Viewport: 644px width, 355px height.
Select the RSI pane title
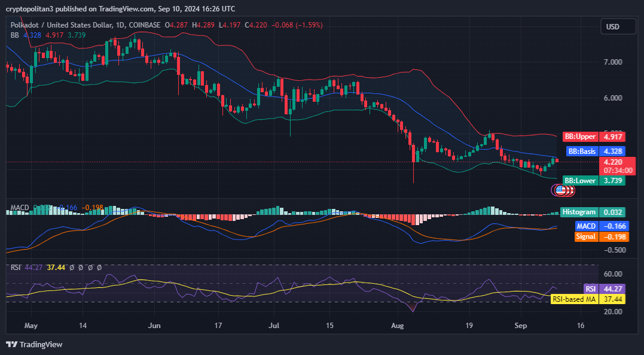(x=14, y=268)
